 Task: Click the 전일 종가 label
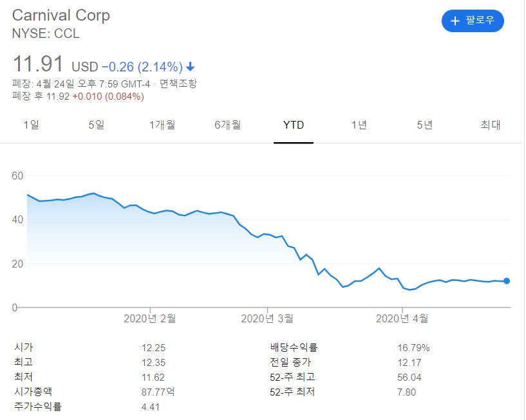tap(290, 362)
